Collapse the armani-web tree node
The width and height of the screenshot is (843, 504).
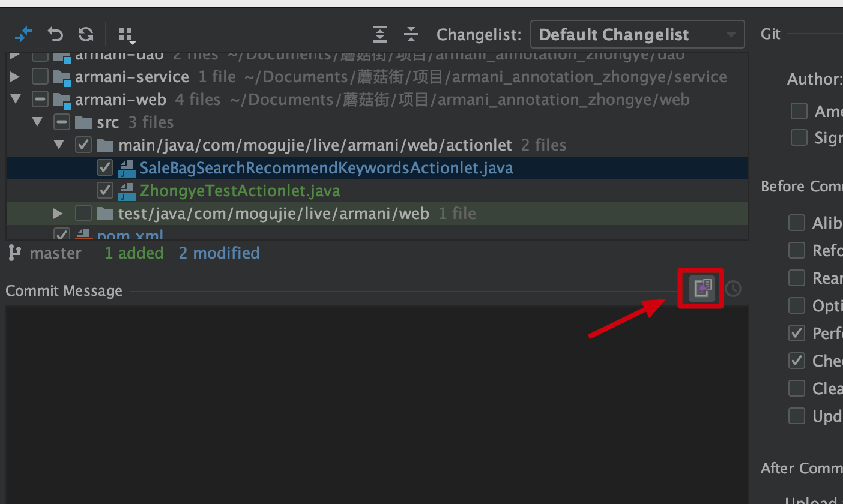coord(15,100)
